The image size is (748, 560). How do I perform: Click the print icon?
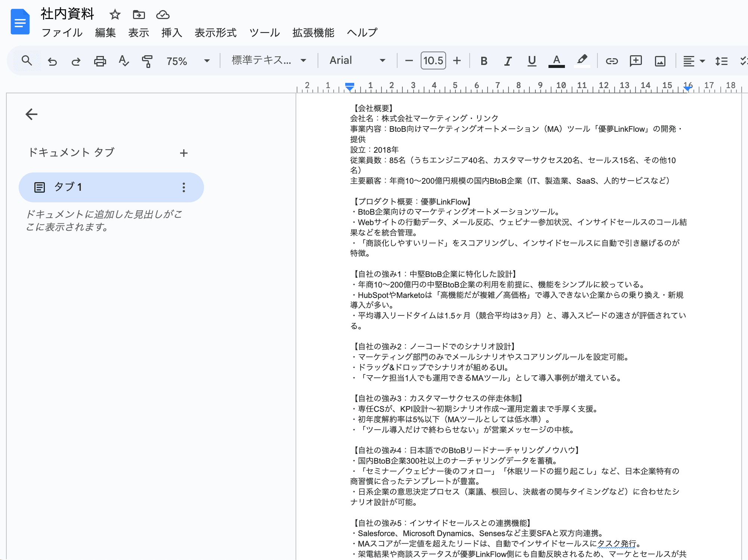(100, 61)
